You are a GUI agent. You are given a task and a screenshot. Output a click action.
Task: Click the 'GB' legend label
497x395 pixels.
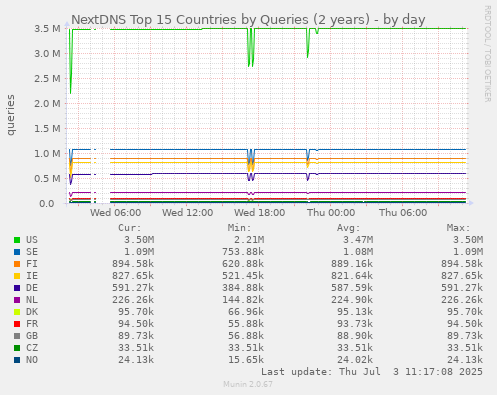pyautogui.click(x=32, y=336)
